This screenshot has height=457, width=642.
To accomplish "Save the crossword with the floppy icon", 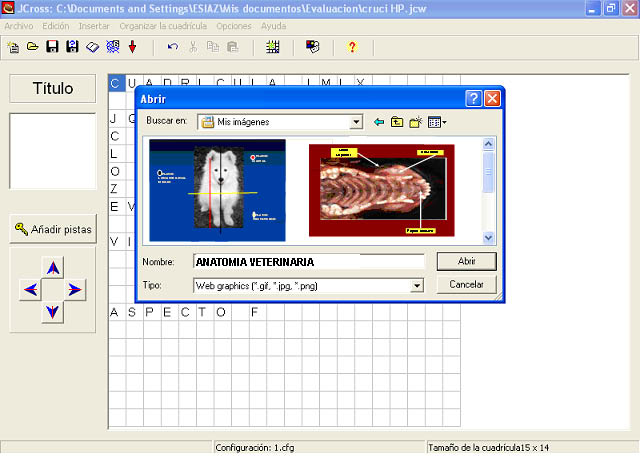I will [52, 47].
